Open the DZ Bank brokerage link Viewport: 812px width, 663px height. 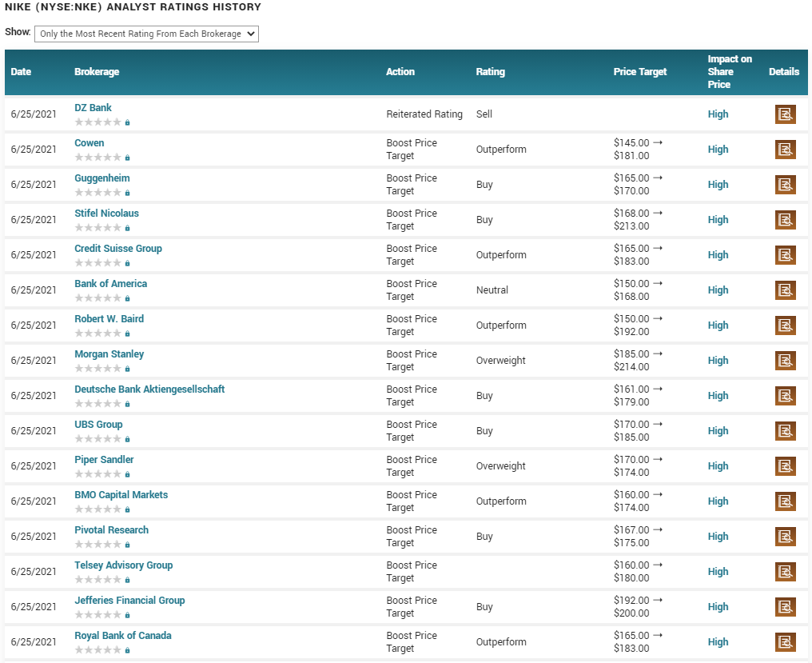[x=94, y=108]
